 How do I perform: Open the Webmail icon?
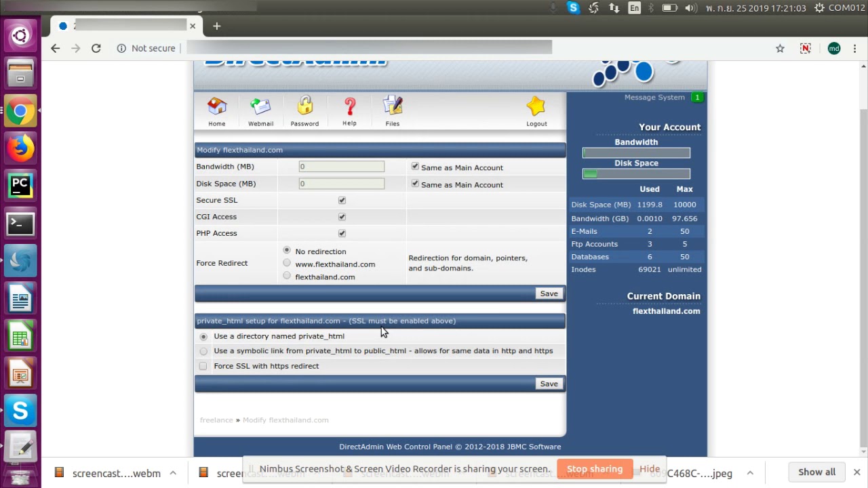click(260, 111)
